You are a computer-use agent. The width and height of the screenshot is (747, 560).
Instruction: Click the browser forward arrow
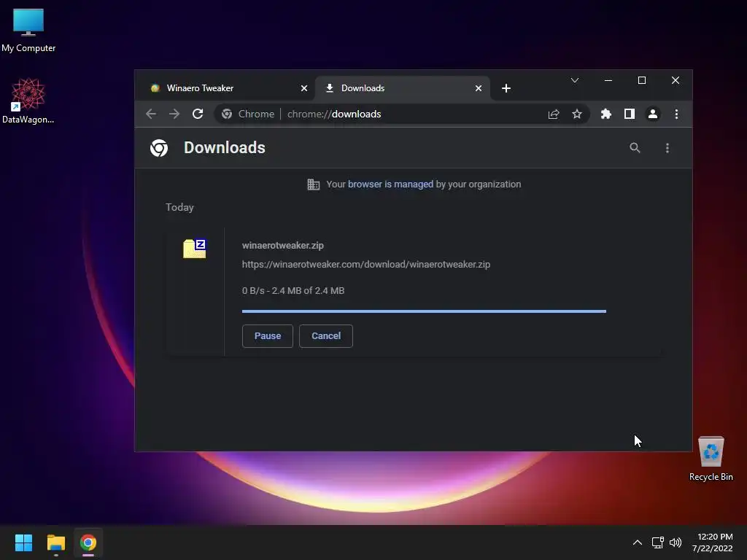pos(174,114)
